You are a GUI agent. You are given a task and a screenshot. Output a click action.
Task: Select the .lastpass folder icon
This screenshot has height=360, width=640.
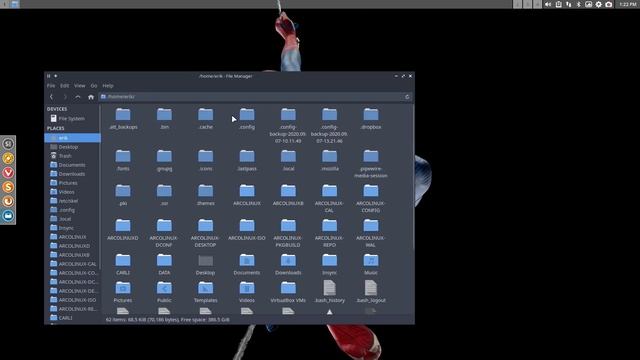point(247,156)
